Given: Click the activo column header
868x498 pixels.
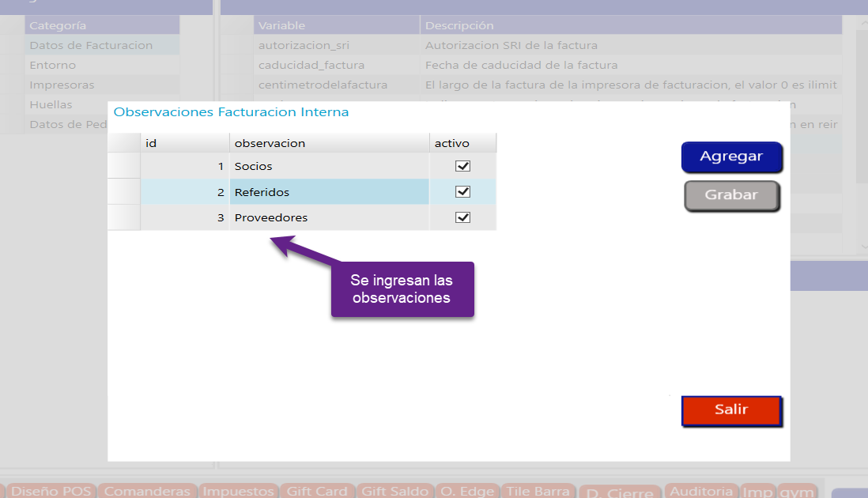Looking at the screenshot, I should click(x=462, y=143).
